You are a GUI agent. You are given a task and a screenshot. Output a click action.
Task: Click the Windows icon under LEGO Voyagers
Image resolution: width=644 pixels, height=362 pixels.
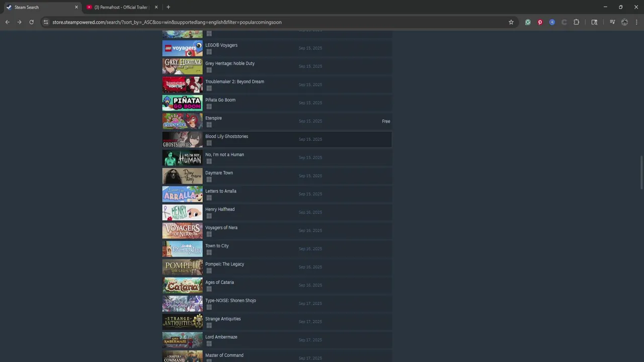coord(209,52)
